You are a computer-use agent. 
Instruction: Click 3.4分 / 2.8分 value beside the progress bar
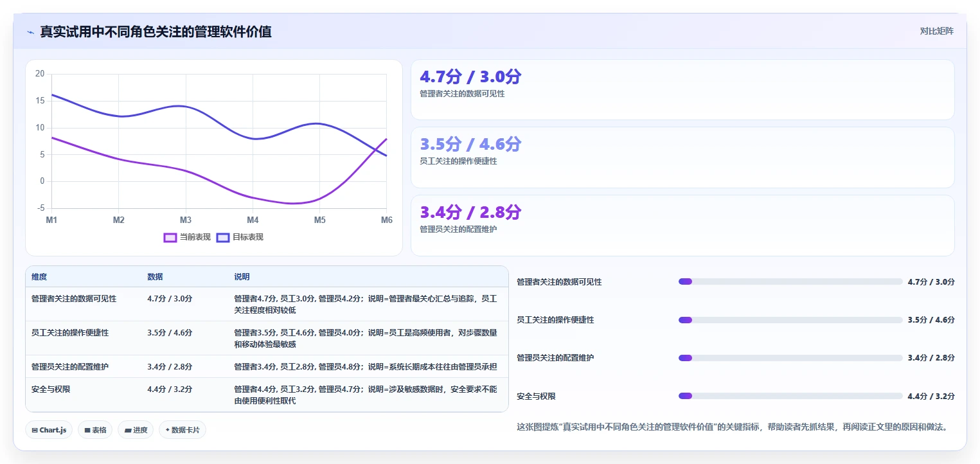[x=931, y=358]
